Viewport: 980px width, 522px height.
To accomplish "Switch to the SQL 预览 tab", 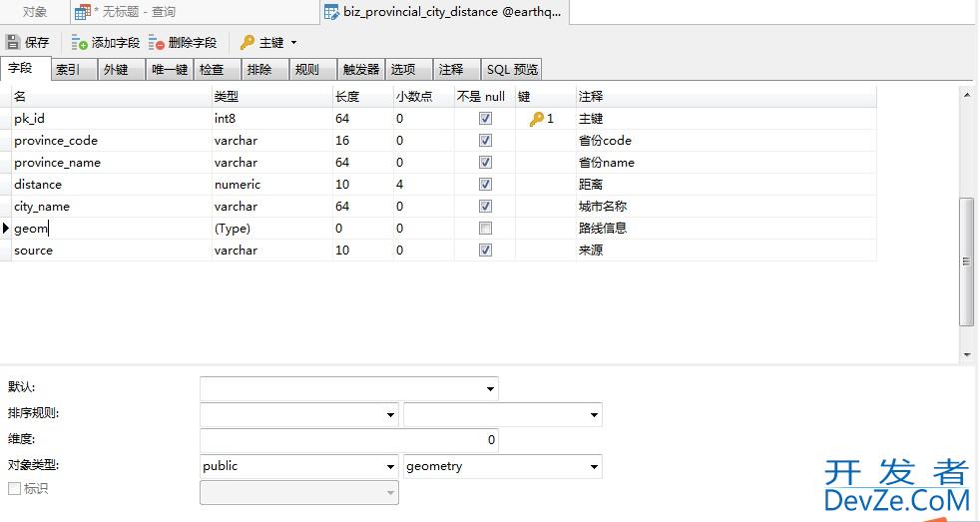I will click(x=512, y=70).
